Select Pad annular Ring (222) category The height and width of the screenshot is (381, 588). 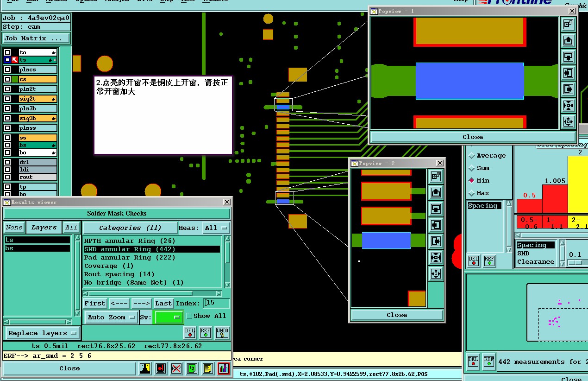tap(151, 258)
